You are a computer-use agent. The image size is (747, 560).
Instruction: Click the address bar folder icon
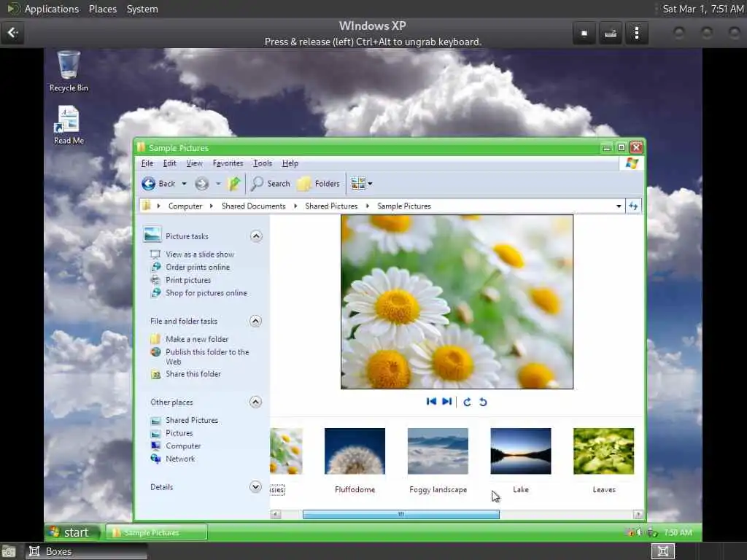point(146,206)
